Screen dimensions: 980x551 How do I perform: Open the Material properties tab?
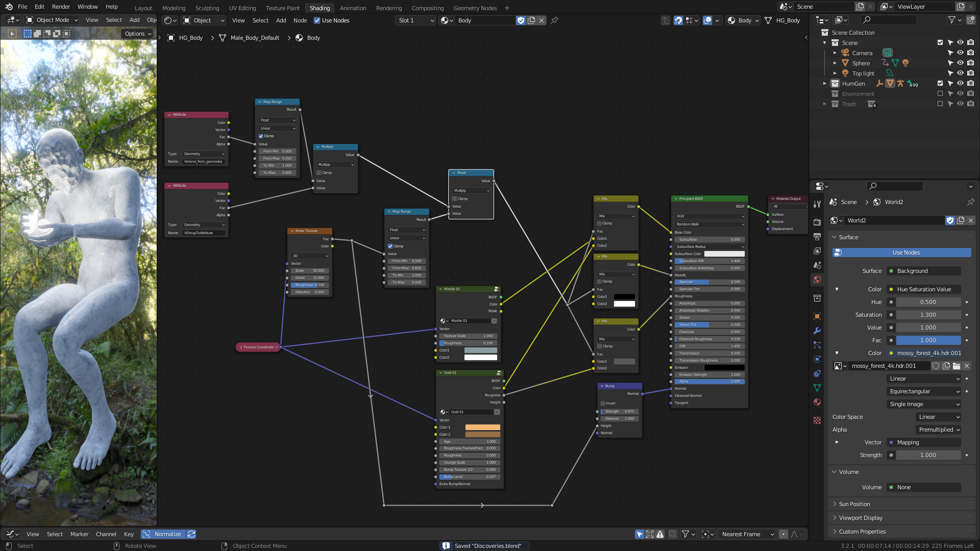pos(817,402)
